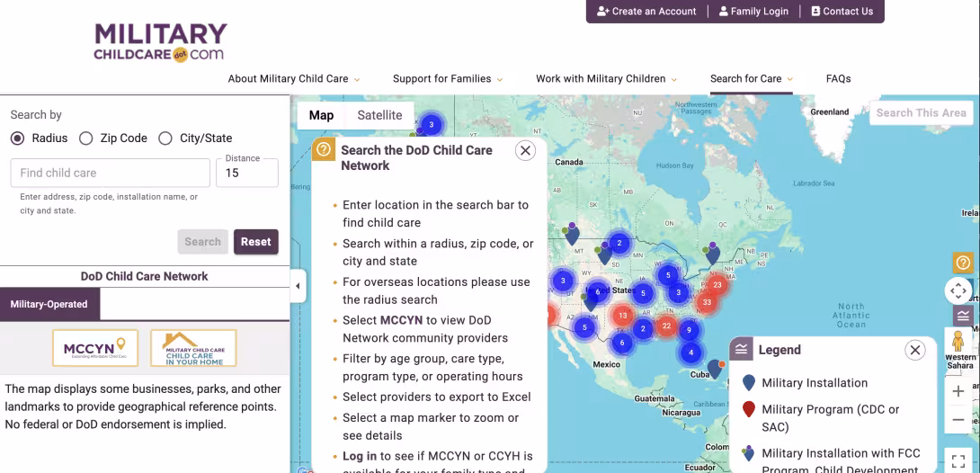980x473 pixels.
Task: Click the help icon in the popup header
Action: coord(323,150)
